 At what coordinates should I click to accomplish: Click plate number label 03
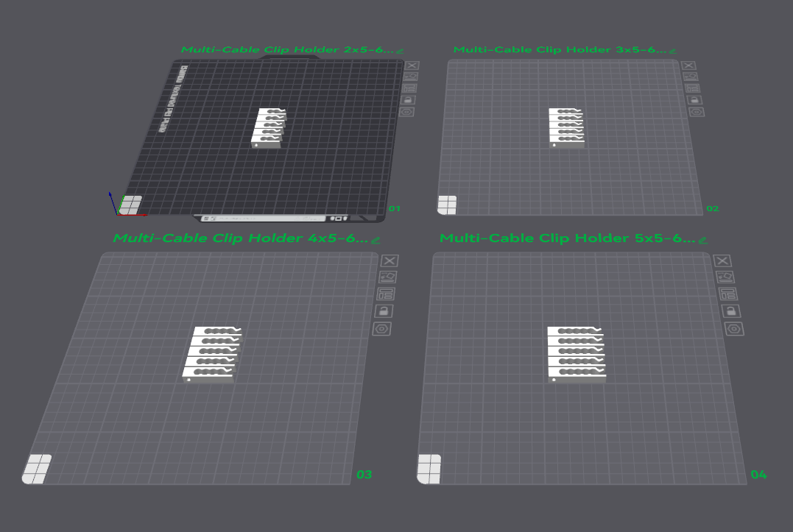pyautogui.click(x=364, y=475)
